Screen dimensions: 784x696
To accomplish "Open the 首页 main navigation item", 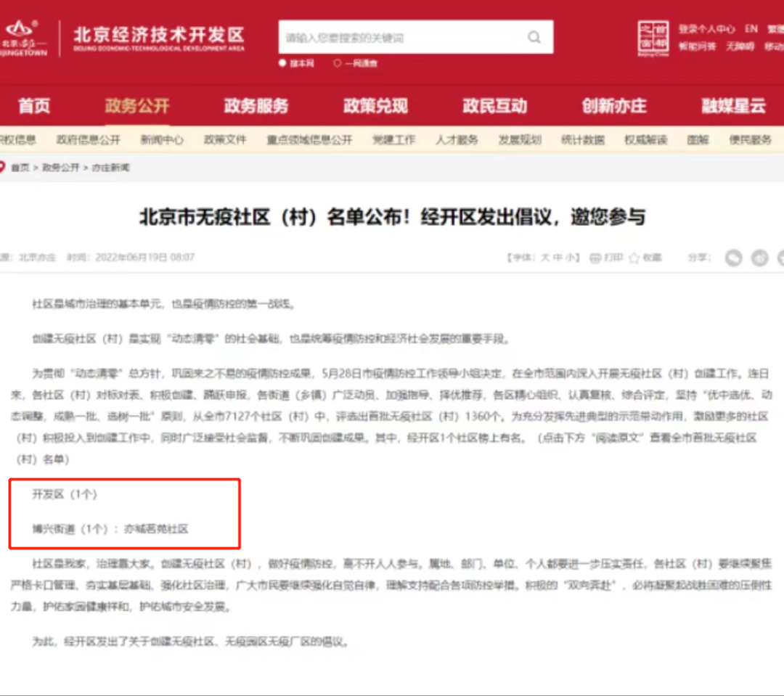I will point(34,105).
